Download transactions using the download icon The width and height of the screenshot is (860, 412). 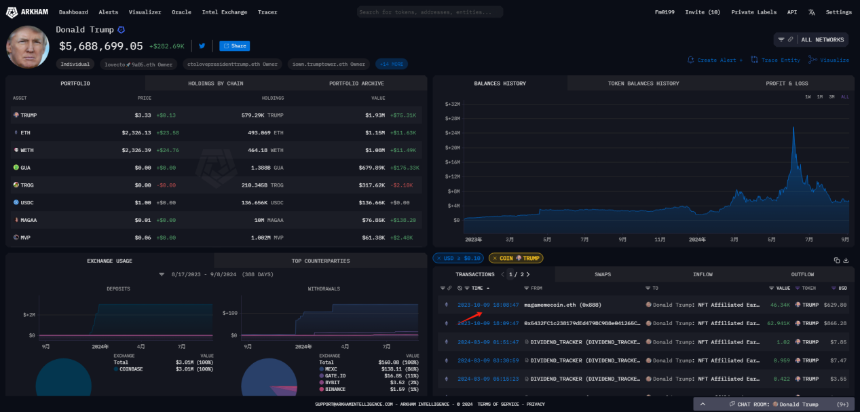click(x=846, y=260)
